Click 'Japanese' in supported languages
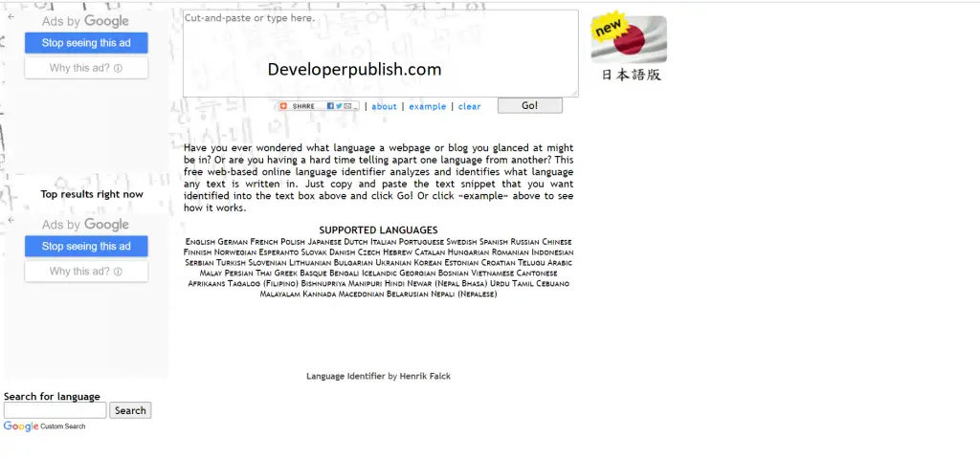This screenshot has height=460, width=980. [x=324, y=242]
